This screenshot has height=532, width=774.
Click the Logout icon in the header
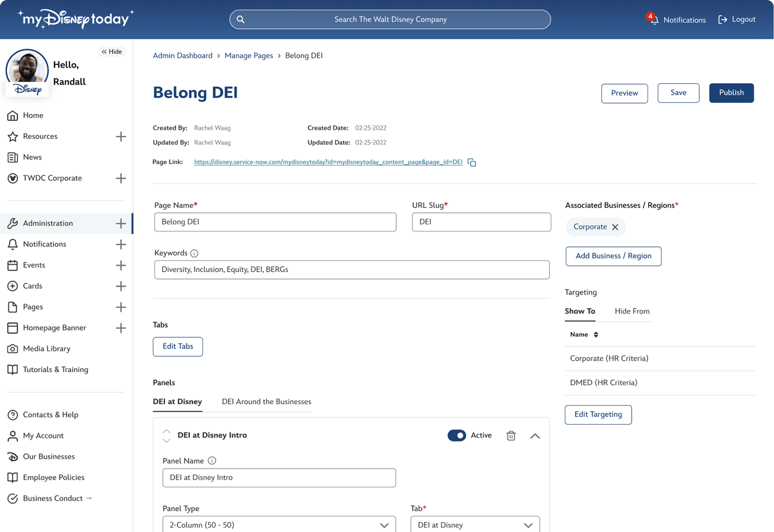coord(723,20)
